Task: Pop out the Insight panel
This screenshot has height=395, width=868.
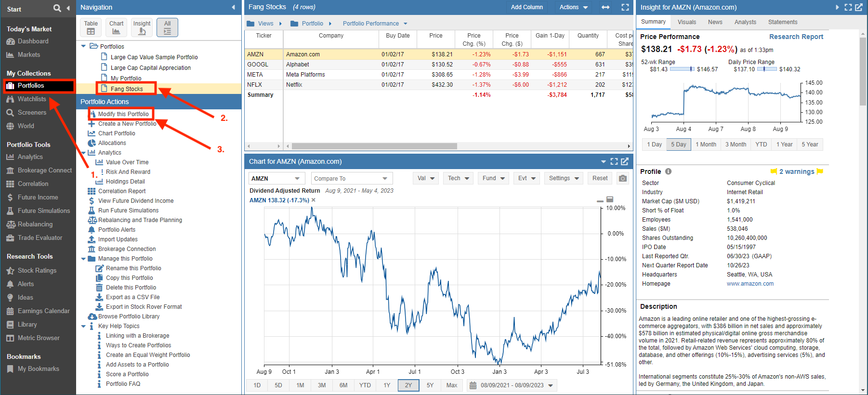Action: [x=858, y=7]
